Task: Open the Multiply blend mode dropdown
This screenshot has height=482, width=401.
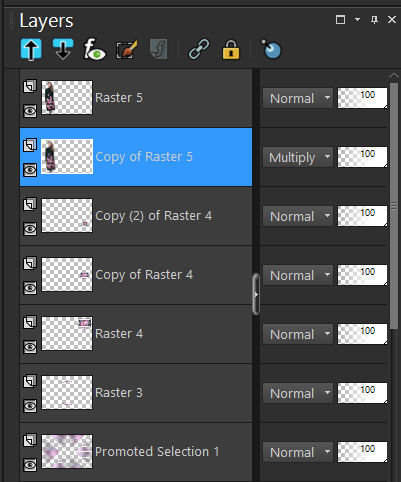Action: (x=298, y=157)
